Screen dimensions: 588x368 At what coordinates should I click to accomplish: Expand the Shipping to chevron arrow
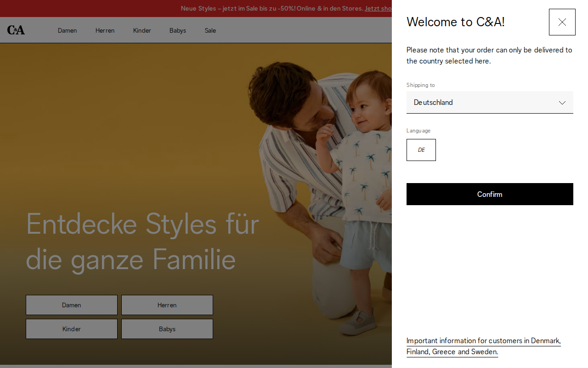pos(562,103)
